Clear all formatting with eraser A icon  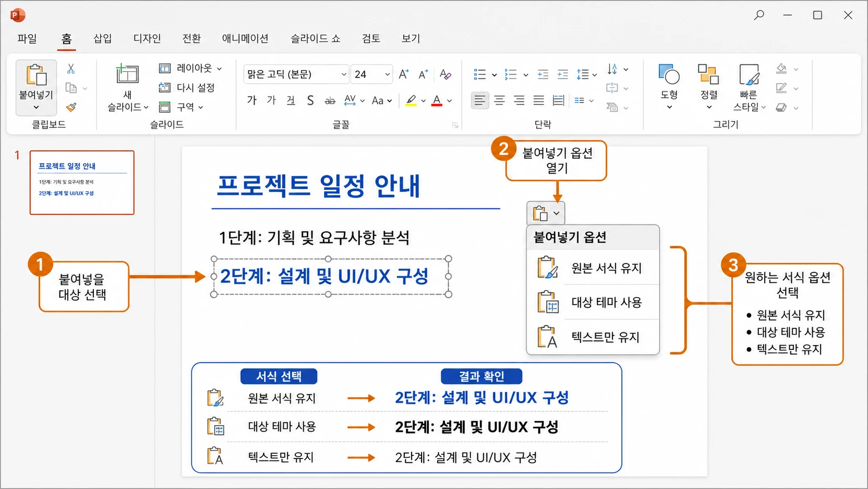tap(445, 74)
